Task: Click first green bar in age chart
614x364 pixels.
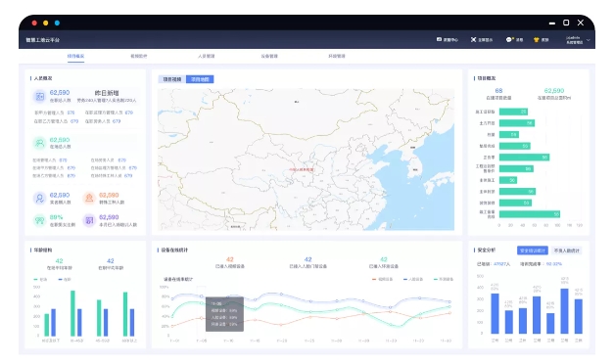Action: pos(47,325)
